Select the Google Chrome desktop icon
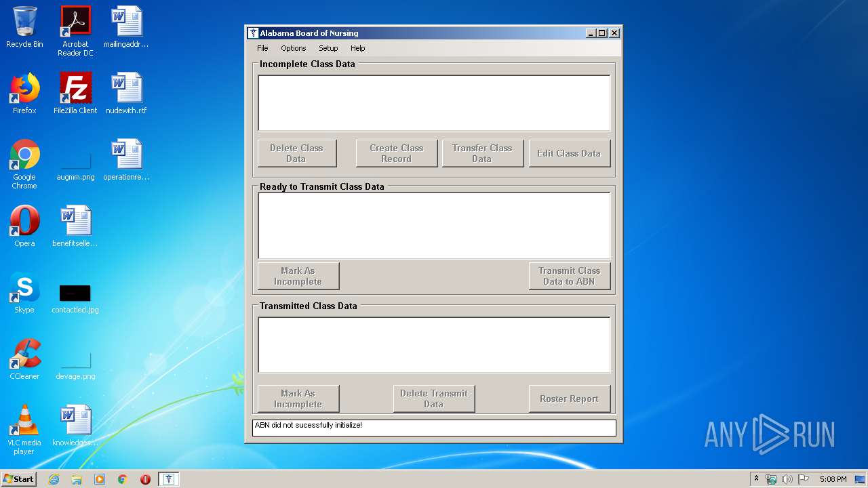The width and height of the screenshot is (868, 488). (24, 164)
